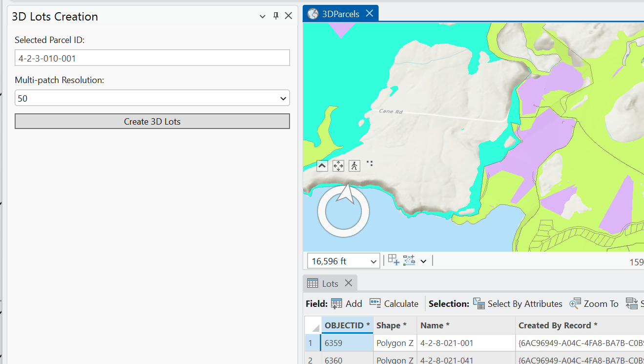Image resolution: width=644 pixels, height=364 pixels.
Task: Click the Created By Record column header
Action: 580,325
